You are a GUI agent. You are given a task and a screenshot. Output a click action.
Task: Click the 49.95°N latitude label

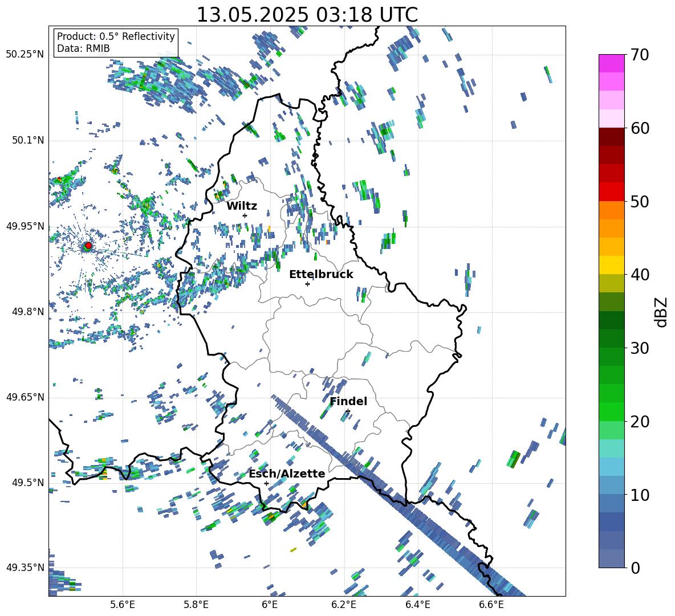(25, 226)
